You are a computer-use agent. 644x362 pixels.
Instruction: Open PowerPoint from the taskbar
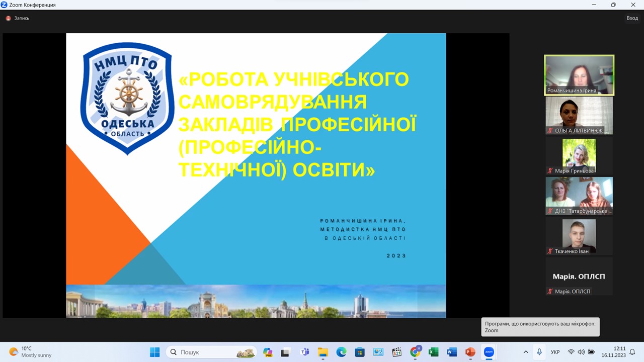(470, 352)
